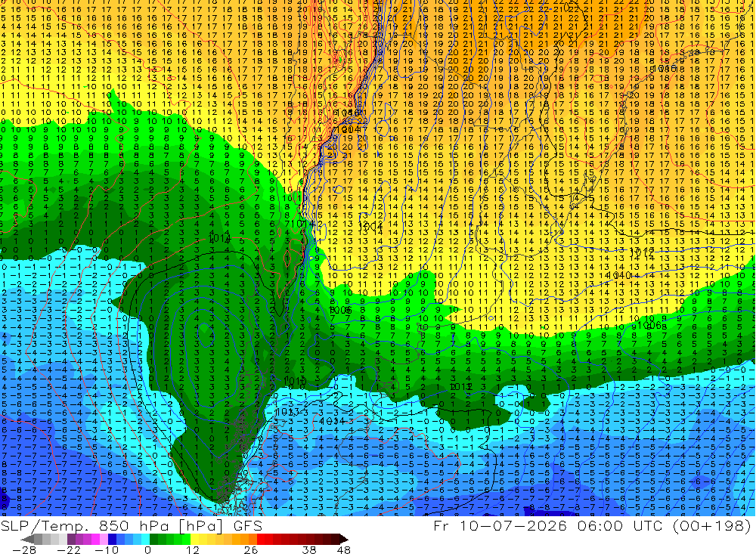This screenshot has height=554, width=756.
Task: Select the legend scale value 12
Action: 193,549
